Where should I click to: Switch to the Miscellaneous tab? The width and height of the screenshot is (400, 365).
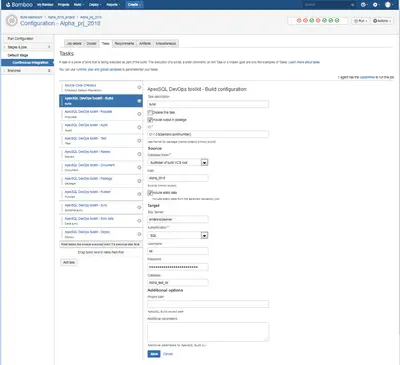(x=166, y=43)
